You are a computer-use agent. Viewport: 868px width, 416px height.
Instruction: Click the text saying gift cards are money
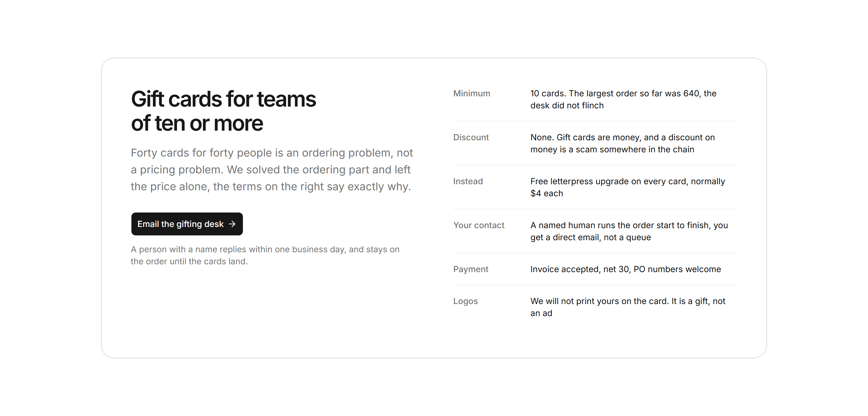click(622, 143)
